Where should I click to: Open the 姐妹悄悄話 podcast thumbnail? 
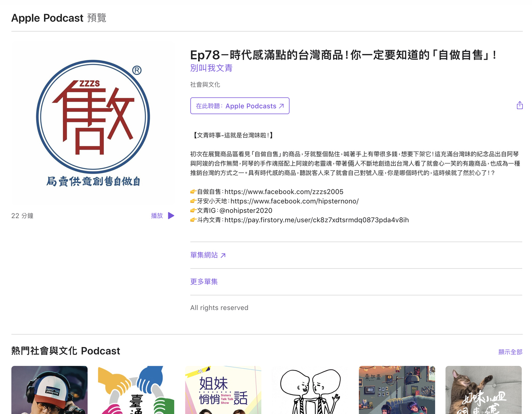(x=223, y=390)
